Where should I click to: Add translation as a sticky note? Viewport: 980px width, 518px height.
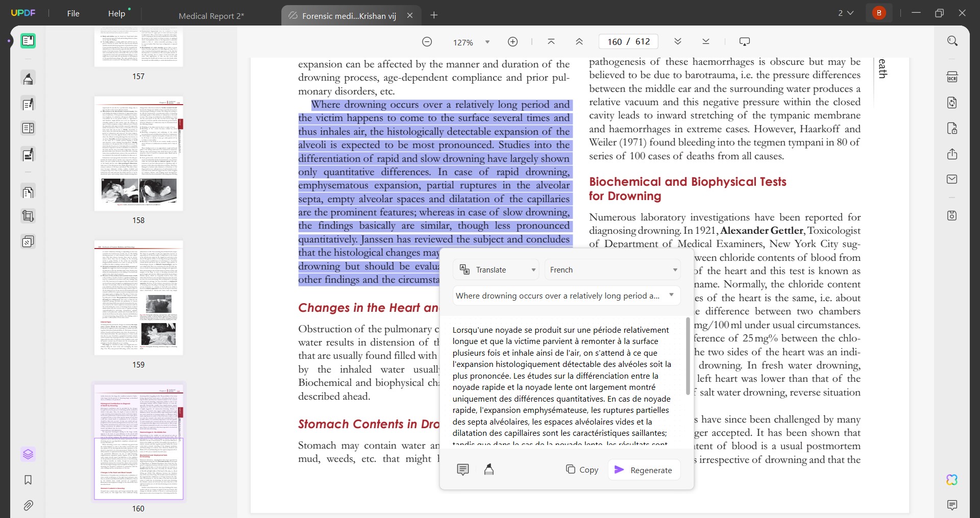coord(463,470)
